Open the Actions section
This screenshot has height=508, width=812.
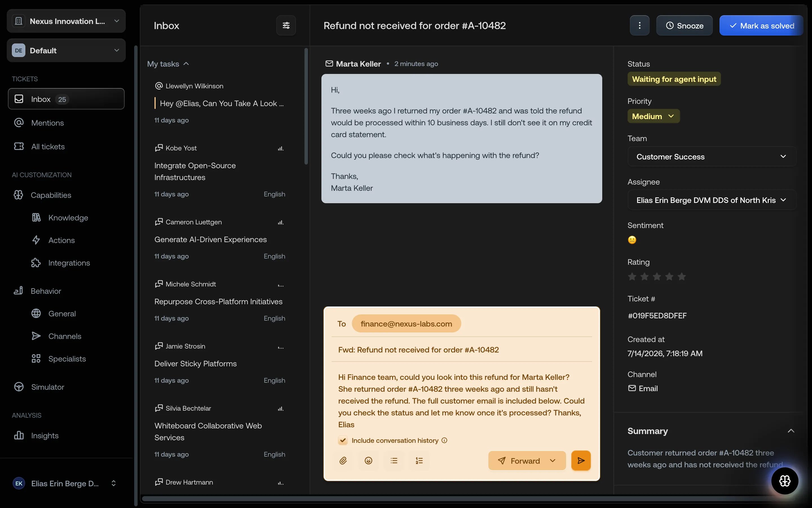(x=61, y=240)
